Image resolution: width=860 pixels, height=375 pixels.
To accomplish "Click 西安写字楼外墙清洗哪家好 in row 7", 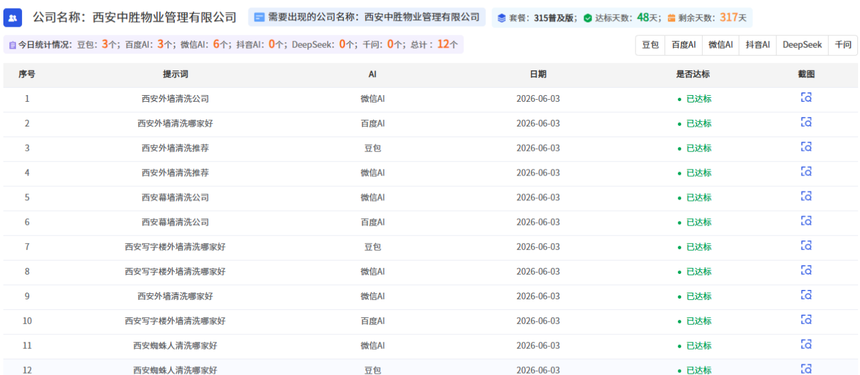I will coord(175,247).
